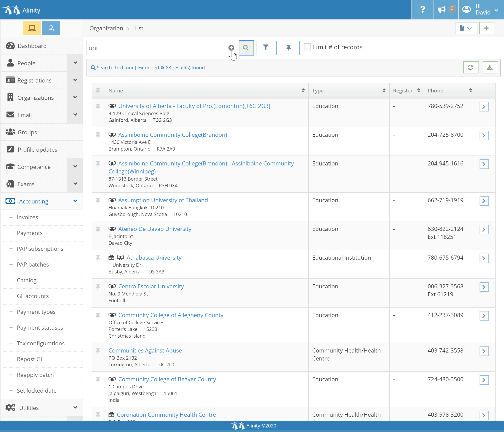Pin the Athabasca University row
Viewport: 504px width, 432px height.
tap(98, 258)
